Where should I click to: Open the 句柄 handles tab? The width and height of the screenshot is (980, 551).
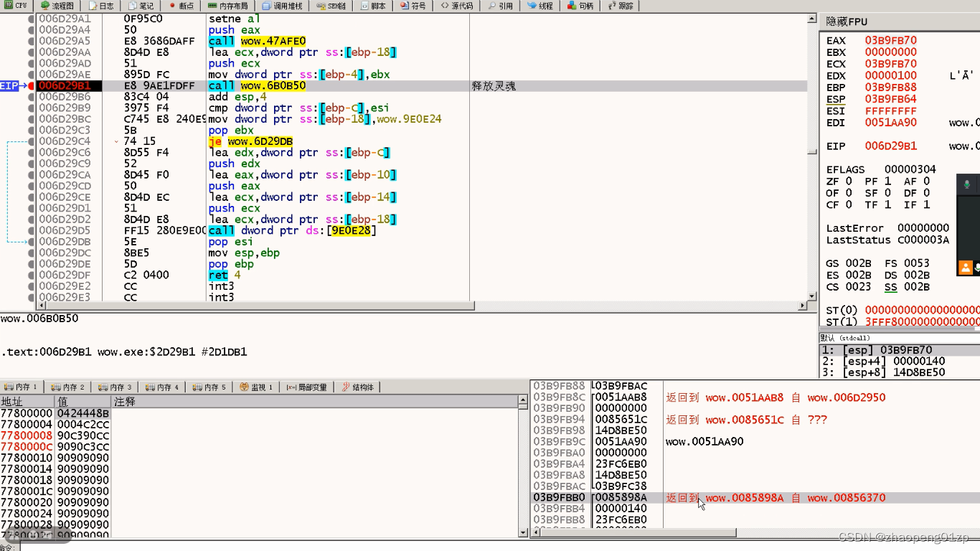(580, 6)
